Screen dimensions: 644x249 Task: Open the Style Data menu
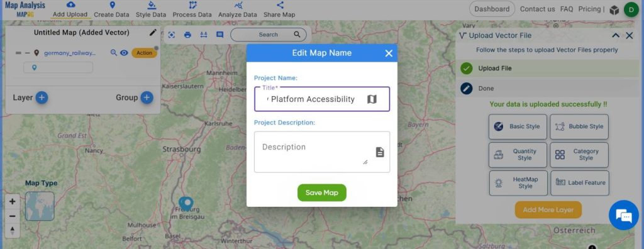pos(151,9)
